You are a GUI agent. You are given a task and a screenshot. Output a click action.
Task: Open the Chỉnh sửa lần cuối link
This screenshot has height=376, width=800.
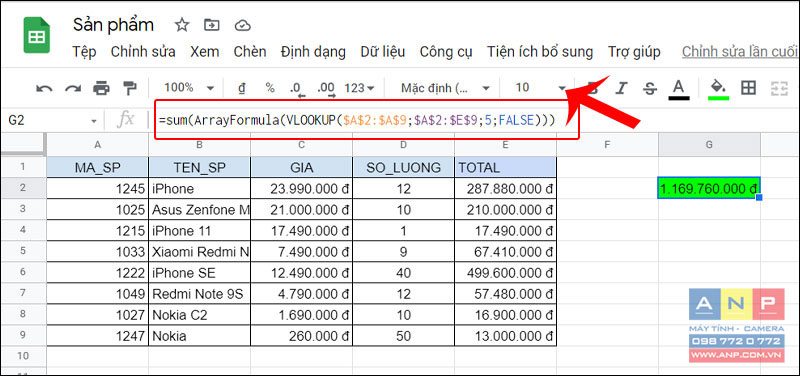tap(739, 52)
